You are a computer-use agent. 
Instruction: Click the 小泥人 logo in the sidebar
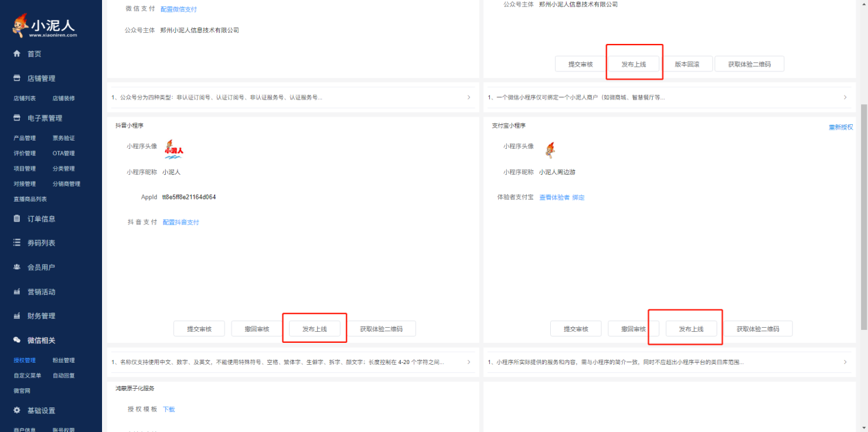[x=45, y=25]
